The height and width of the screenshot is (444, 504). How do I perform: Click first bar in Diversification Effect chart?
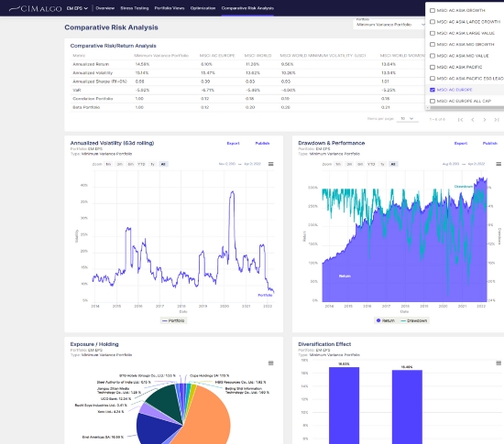click(x=344, y=406)
